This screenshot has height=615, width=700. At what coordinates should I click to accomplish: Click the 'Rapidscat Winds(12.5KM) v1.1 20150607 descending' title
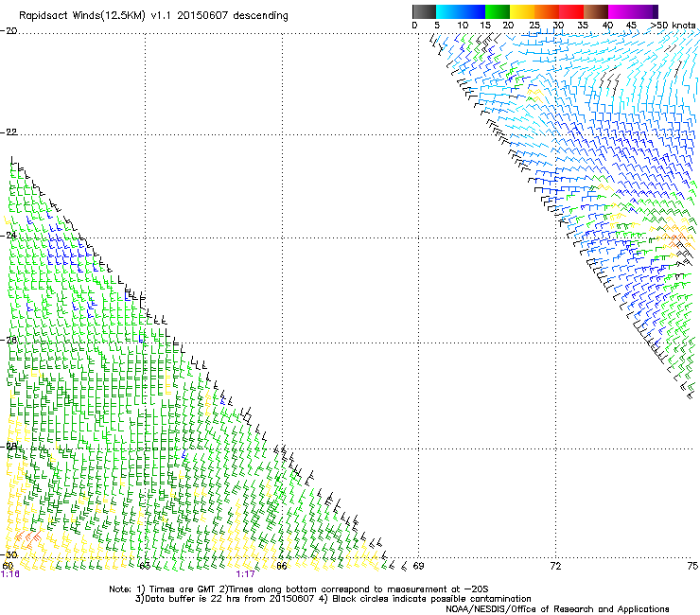click(x=153, y=16)
